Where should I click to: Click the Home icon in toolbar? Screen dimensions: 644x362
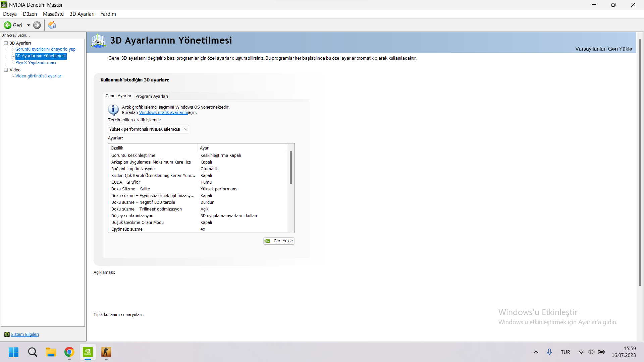pos(52,25)
